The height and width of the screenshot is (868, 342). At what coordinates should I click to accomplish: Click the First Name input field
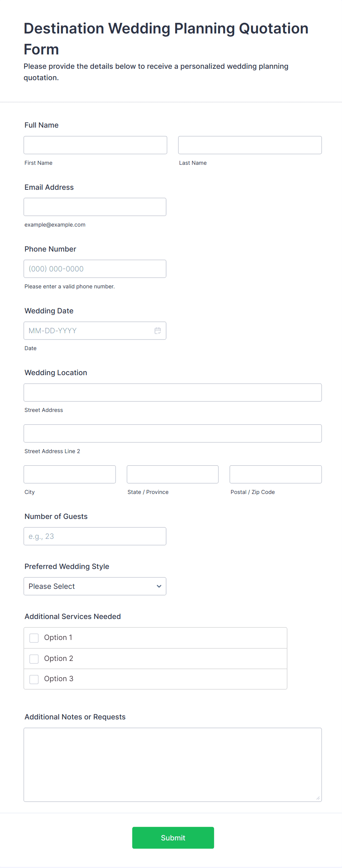95,145
